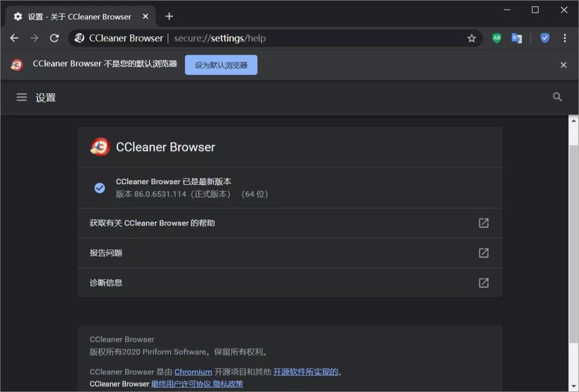
Task: Open the 最终用户许可协议 link
Action: (181, 384)
